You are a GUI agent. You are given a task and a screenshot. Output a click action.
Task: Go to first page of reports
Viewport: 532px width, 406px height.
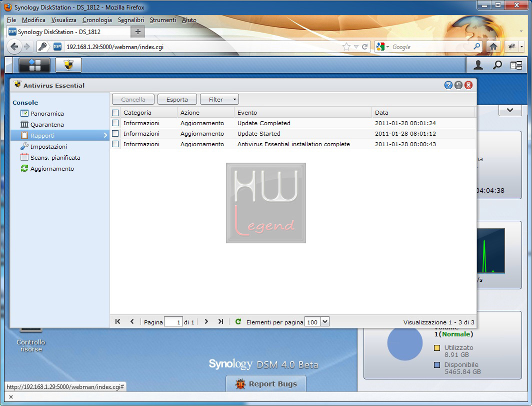click(117, 321)
